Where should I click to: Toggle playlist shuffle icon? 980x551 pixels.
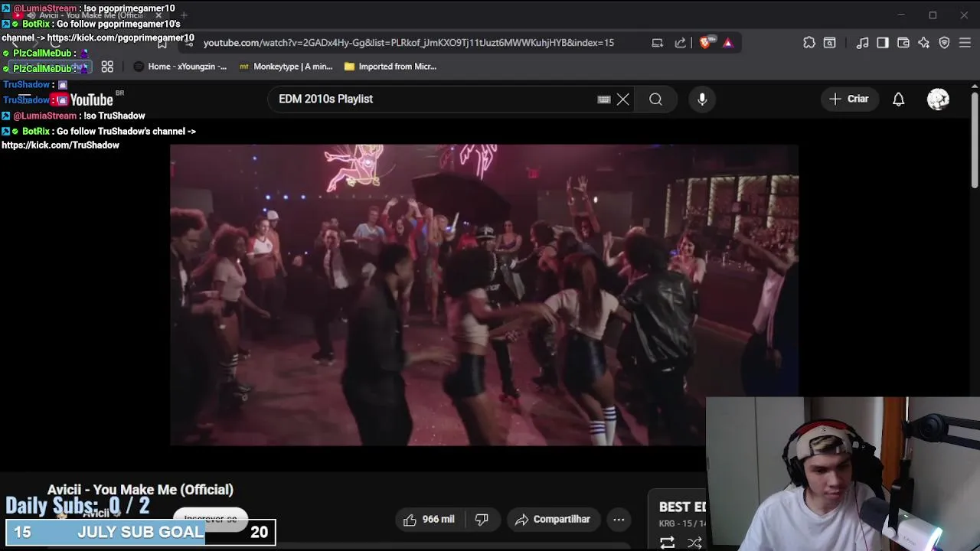[x=694, y=543]
